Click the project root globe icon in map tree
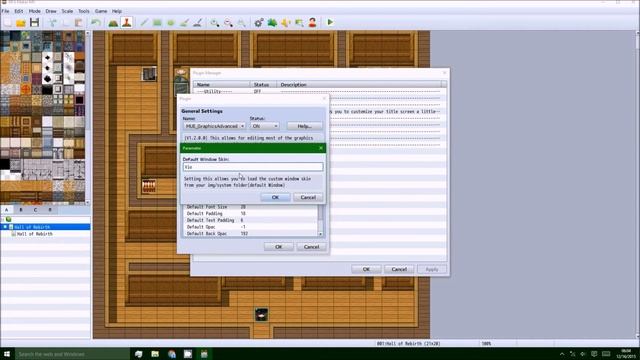Viewport: 640px width, 360px height. (x=9, y=220)
